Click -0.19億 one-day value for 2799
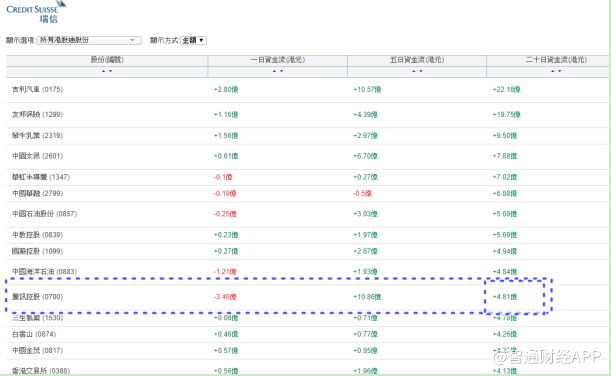 (225, 193)
